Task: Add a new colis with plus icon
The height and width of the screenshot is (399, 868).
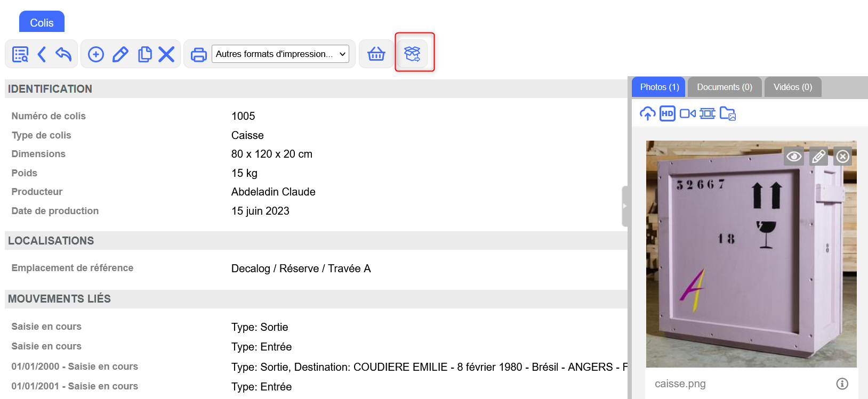Action: [96, 54]
